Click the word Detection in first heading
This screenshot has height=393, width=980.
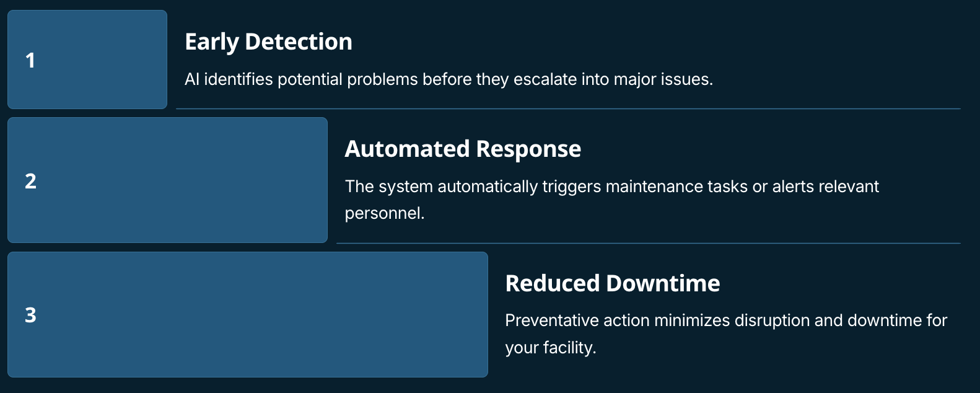coord(299,42)
